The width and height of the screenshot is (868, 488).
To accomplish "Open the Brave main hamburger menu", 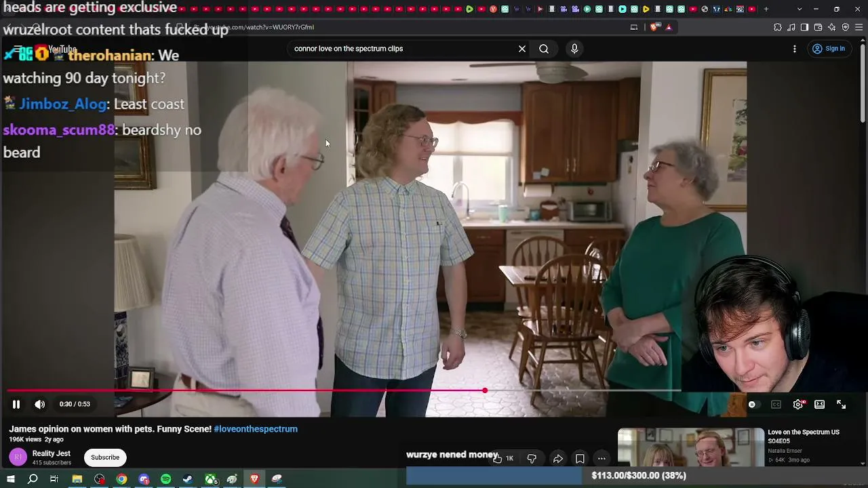I will 859,27.
